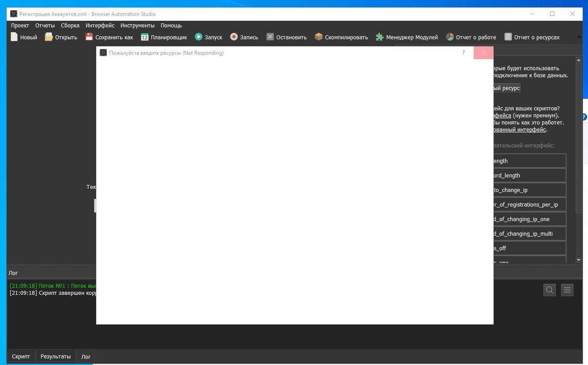Expand the toolbar overflow chevron
This screenshot has width=588, height=365.
pos(580,37)
